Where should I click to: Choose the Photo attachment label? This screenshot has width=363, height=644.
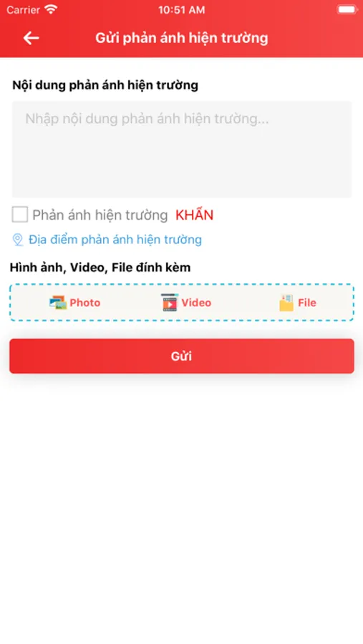click(x=85, y=303)
